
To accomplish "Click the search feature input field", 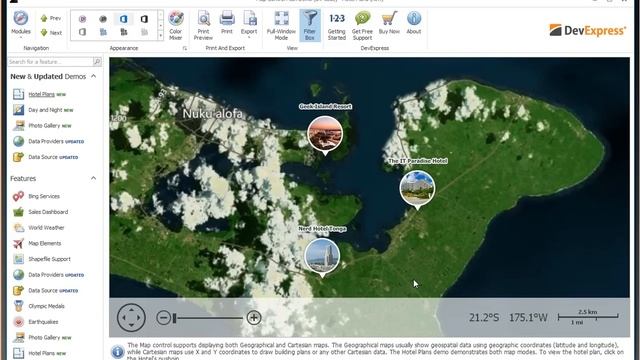I will 50,62.
